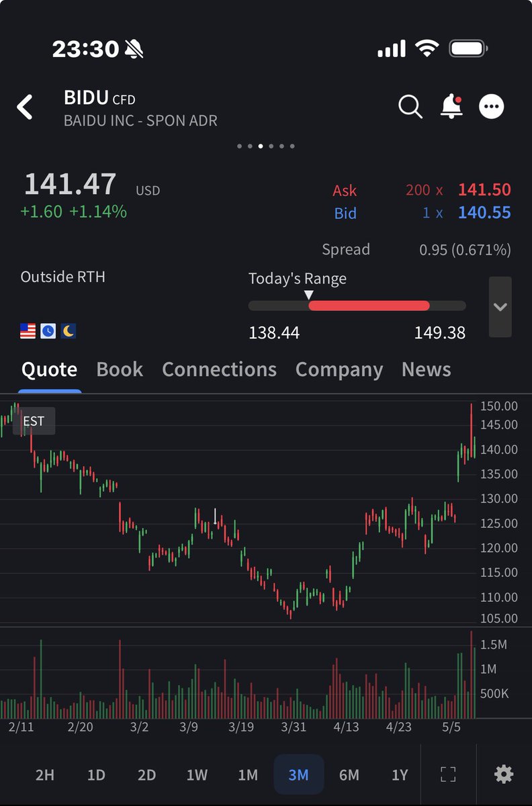Tap the white range position marker triangle
This screenshot has height=806, width=532.
(308, 295)
